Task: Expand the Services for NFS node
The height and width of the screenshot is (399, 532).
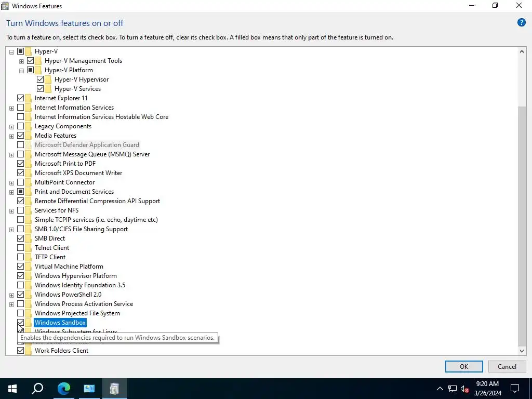Action: [11, 211]
